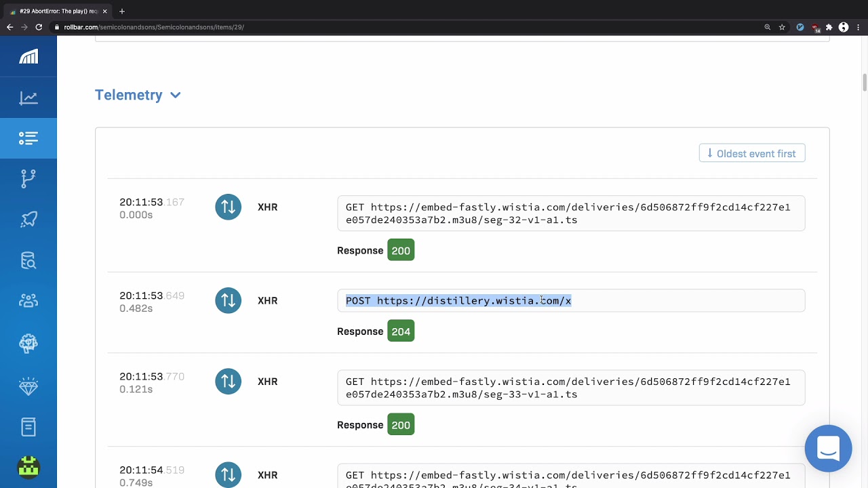The width and height of the screenshot is (868, 488).
Task: Open the Deploys rocket icon in sidebar
Action: click(x=28, y=219)
